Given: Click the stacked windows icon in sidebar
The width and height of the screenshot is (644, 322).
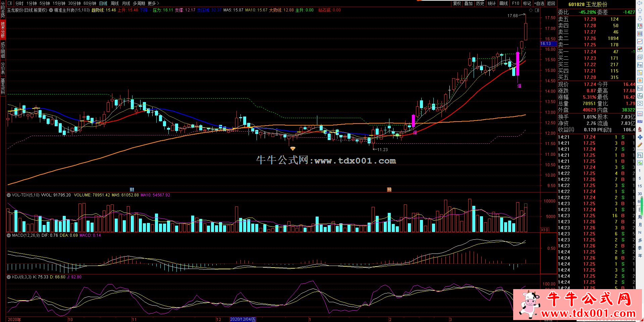Looking at the screenshot, I should click(640, 57).
